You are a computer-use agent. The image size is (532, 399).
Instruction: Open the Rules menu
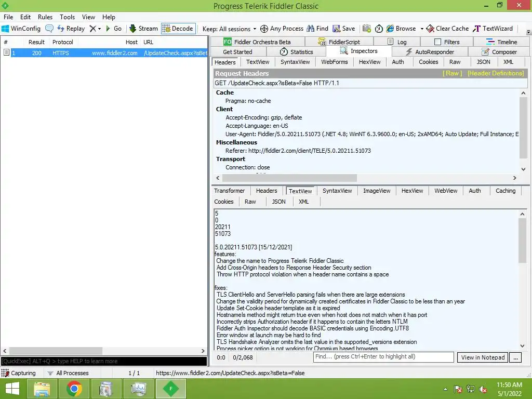point(45,17)
